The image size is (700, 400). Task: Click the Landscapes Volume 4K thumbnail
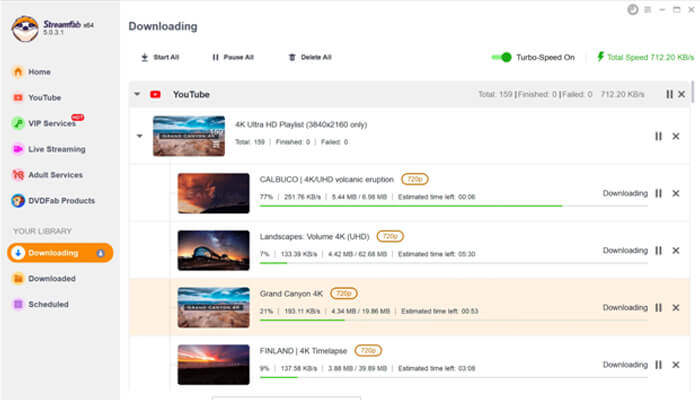click(x=213, y=250)
